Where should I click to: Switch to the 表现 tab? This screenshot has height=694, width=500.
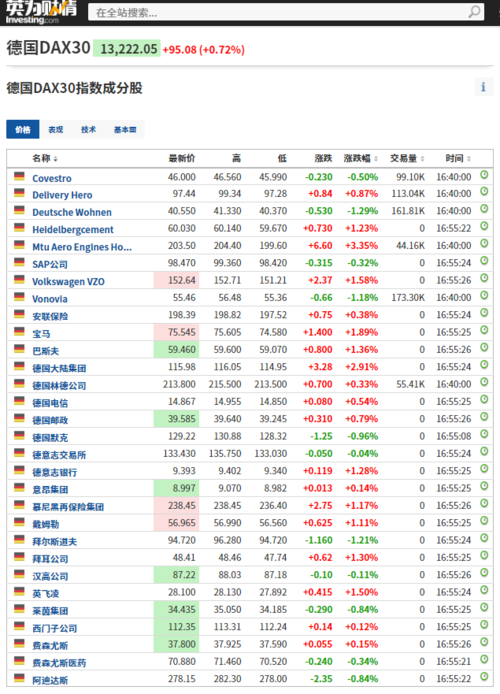[56, 130]
